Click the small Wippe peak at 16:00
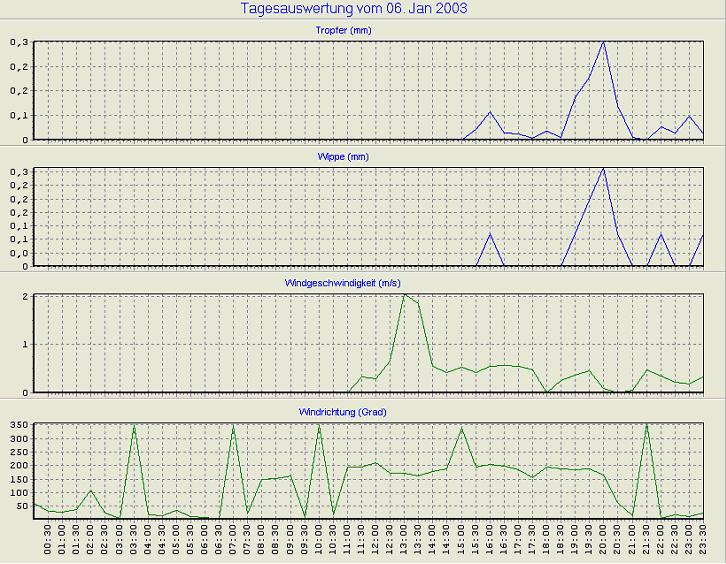The width and height of the screenshot is (726, 564). coord(490,234)
